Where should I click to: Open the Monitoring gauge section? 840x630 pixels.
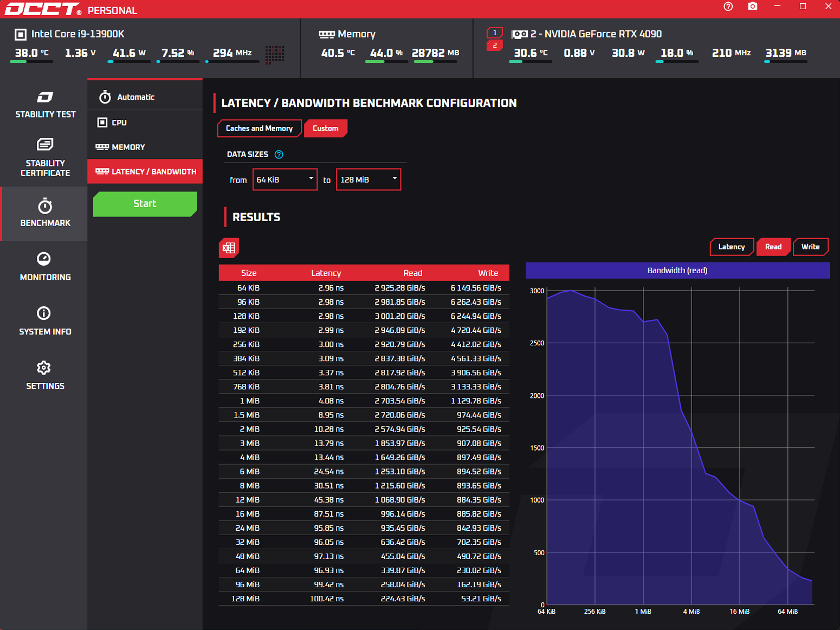(45, 266)
